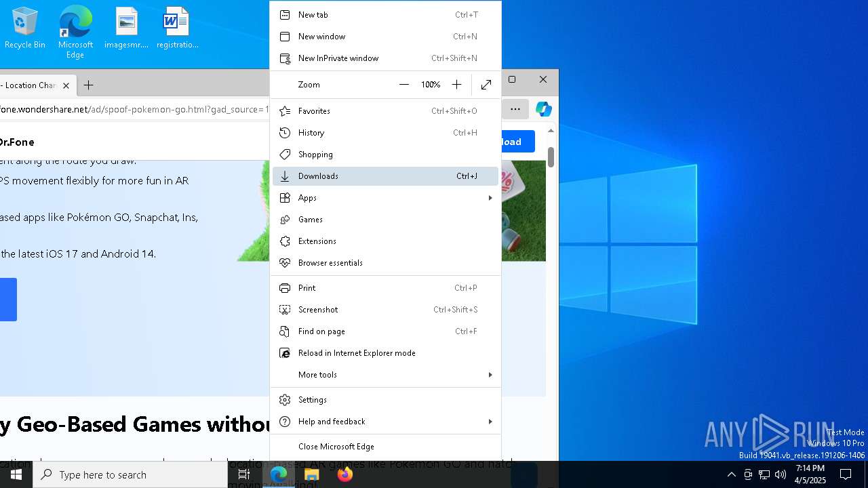
Task: Open Downloads from the menu
Action: [x=385, y=176]
